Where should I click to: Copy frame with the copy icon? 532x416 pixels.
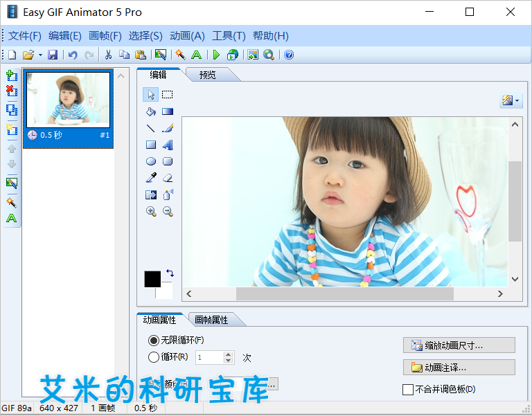pyautogui.click(x=124, y=55)
